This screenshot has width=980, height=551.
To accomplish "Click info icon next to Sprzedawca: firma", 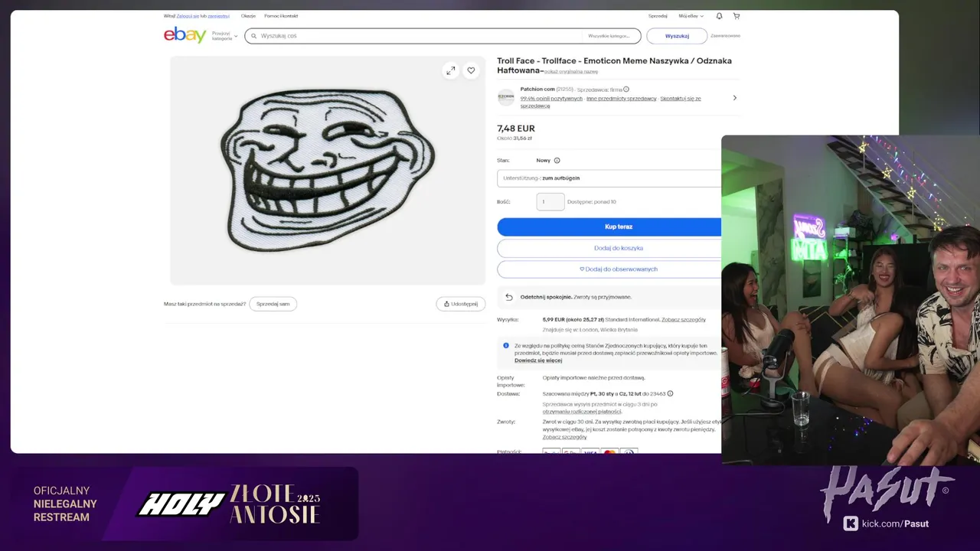I will point(626,90).
